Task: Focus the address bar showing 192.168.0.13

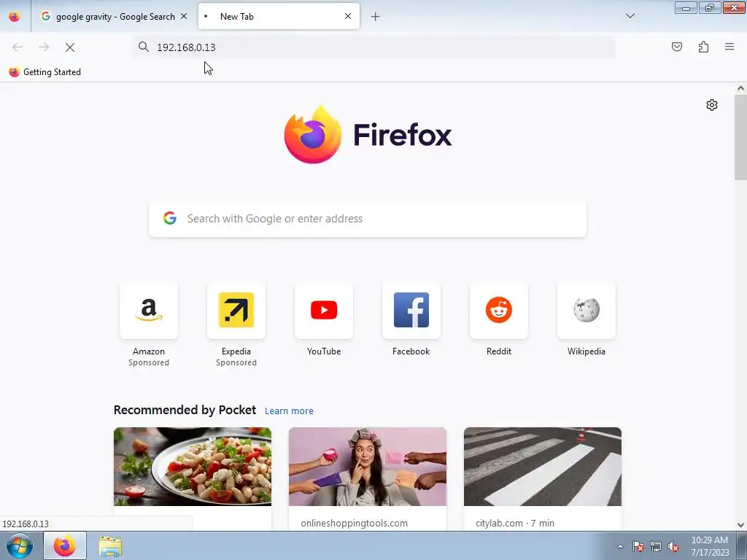Action: point(373,47)
